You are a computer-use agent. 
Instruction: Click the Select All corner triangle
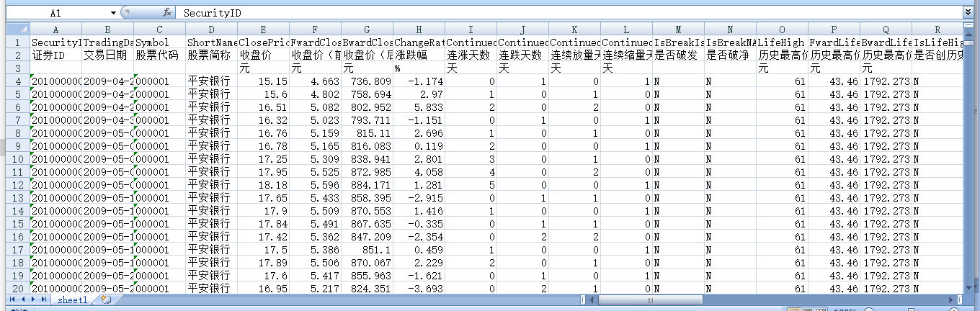17,30
